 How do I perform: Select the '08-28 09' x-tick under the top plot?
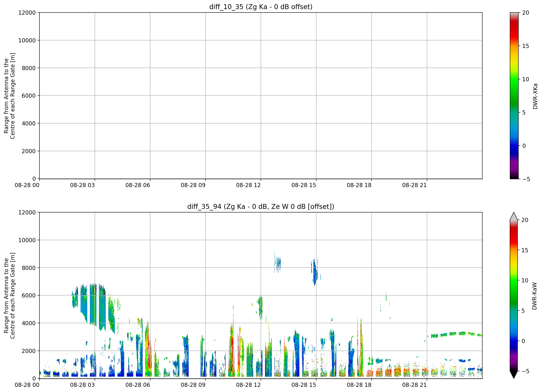click(193, 185)
